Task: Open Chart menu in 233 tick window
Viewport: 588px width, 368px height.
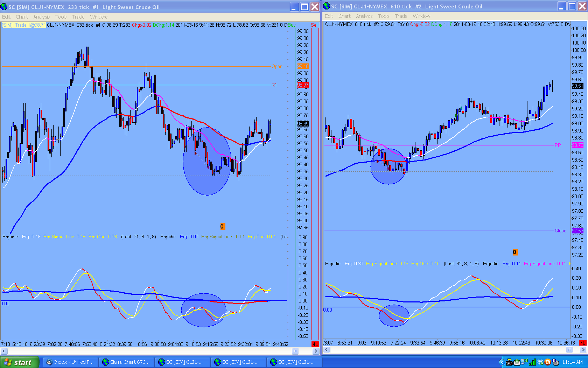Action: (22, 17)
